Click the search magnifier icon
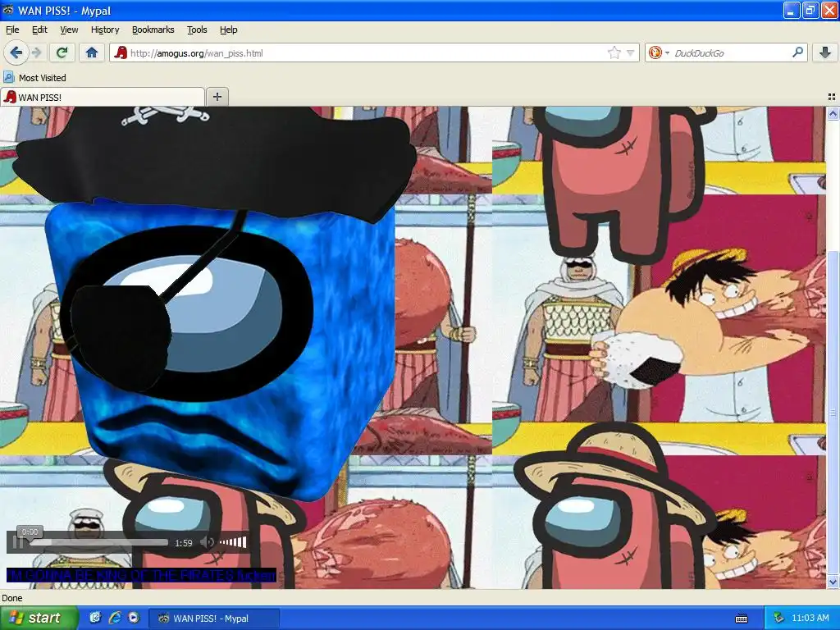 coord(797,52)
